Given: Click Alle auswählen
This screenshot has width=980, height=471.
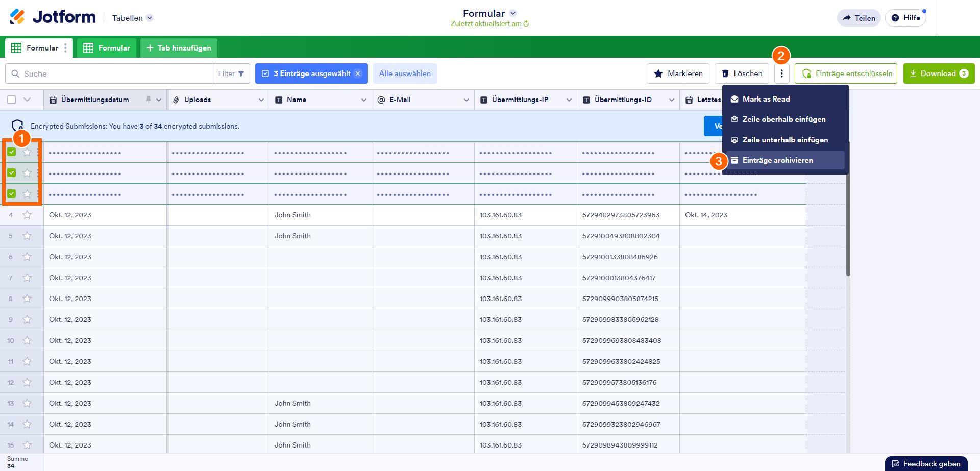Looking at the screenshot, I should click(x=405, y=73).
